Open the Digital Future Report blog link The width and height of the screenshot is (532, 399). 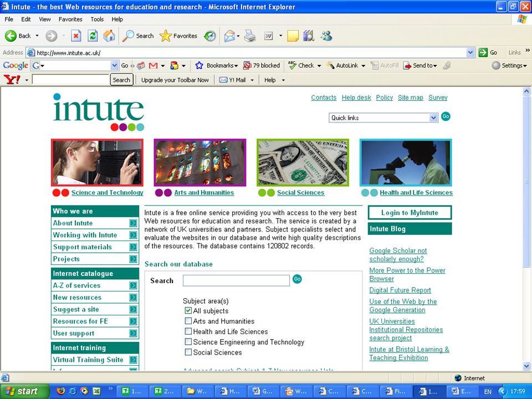click(x=400, y=290)
